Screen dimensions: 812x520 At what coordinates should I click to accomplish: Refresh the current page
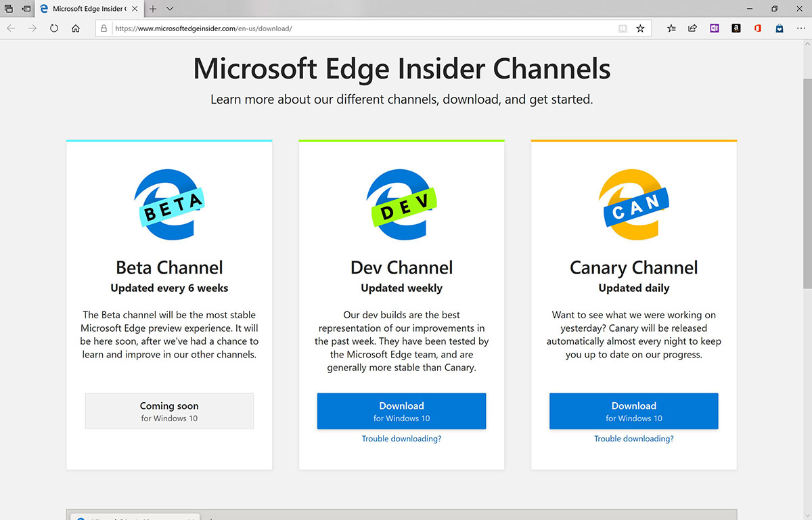pyautogui.click(x=53, y=28)
